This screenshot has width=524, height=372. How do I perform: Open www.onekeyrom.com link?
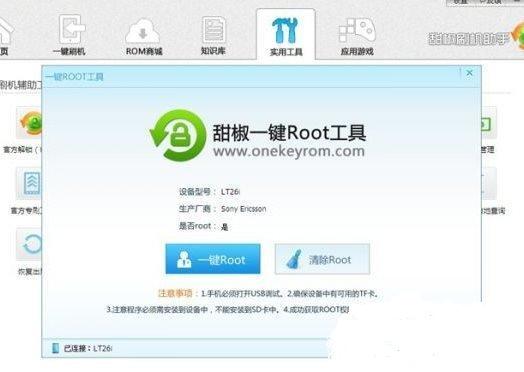(289, 151)
